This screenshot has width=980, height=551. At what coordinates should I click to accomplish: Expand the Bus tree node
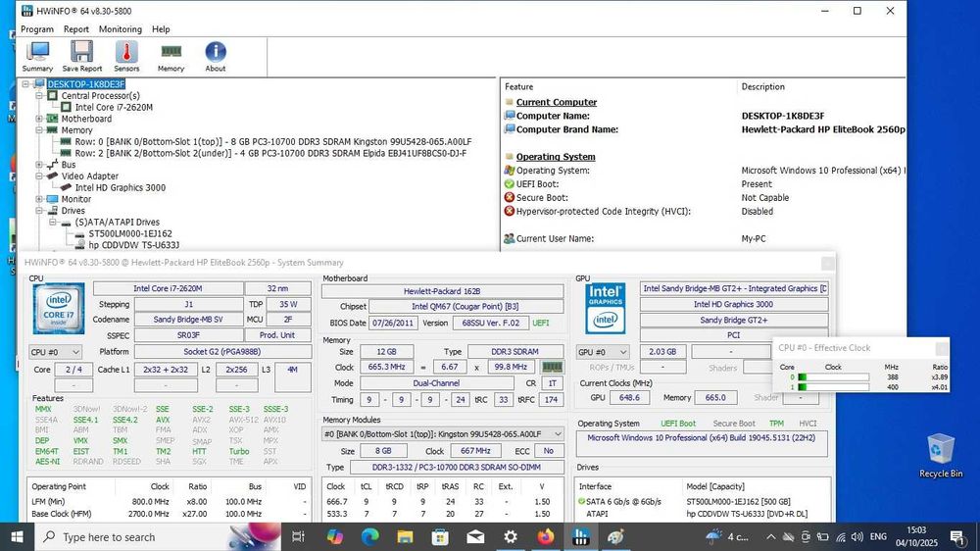pos(39,165)
